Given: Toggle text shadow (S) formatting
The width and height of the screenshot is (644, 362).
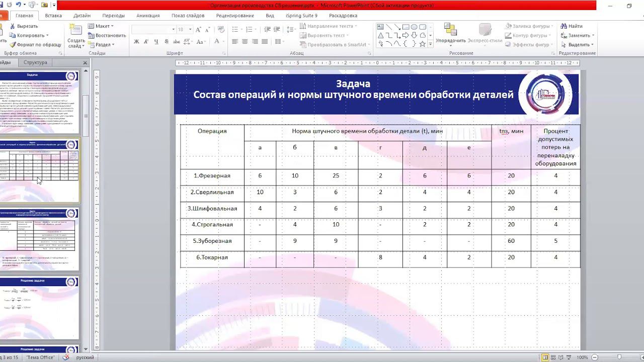Looking at the screenshot, I should click(167, 42).
